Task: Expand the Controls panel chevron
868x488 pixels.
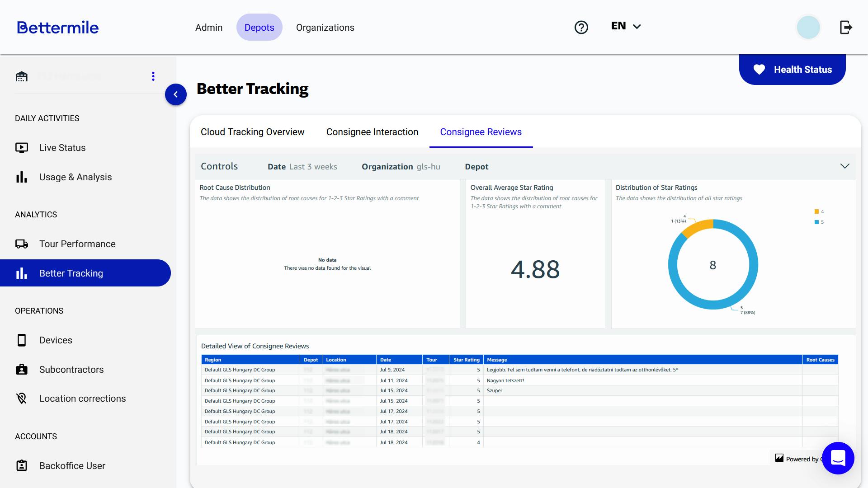Action: point(844,166)
